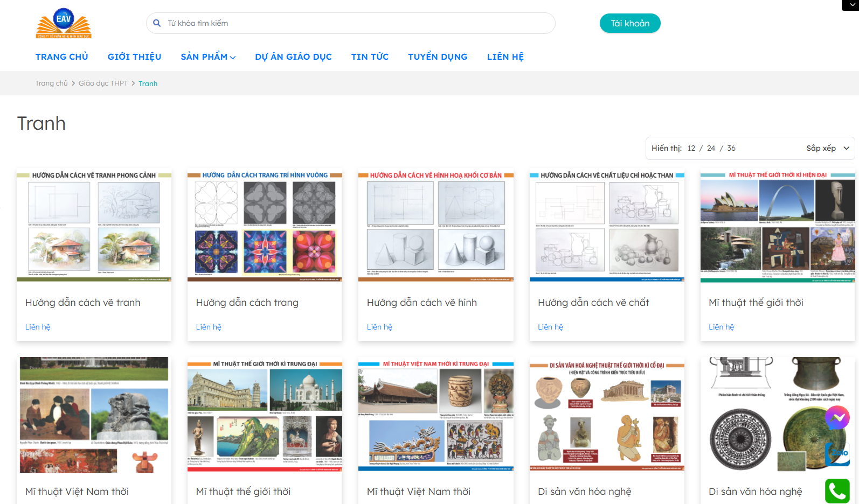
Task: Click the green phone call icon
Action: (837, 491)
